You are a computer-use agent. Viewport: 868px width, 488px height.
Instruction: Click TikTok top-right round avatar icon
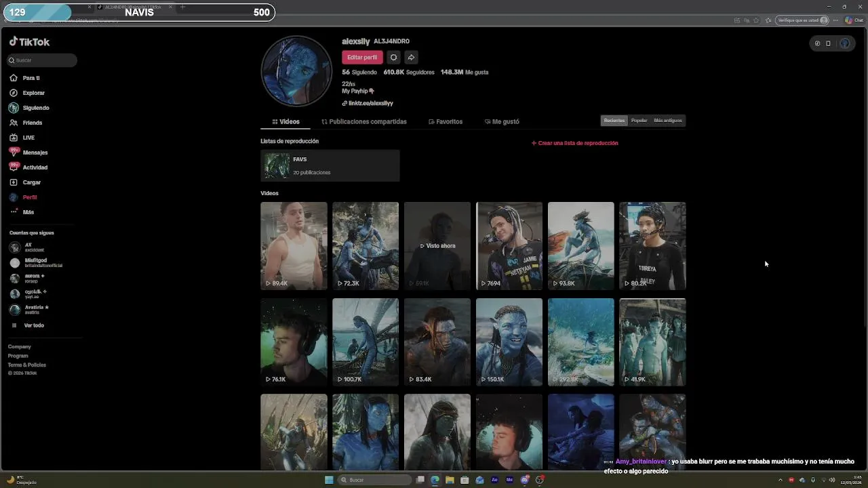[844, 43]
